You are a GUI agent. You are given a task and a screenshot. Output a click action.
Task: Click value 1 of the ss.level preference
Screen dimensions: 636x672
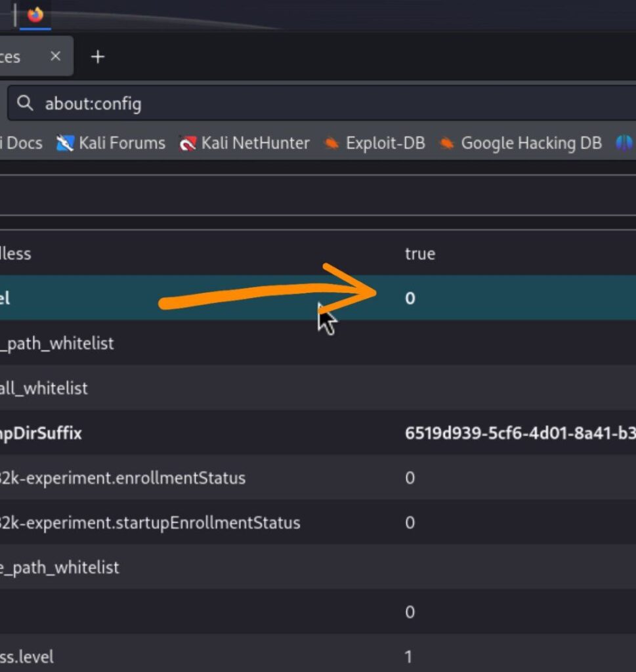(409, 657)
